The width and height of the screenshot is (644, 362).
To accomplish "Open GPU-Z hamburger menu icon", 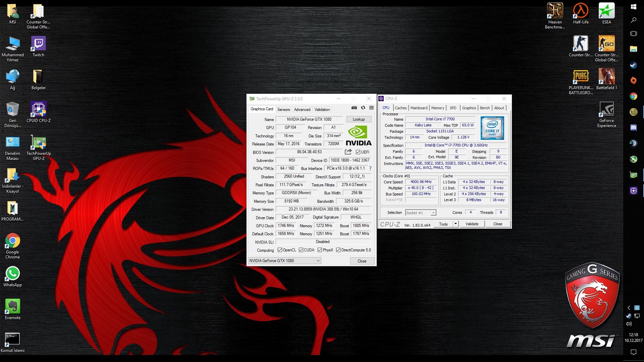I will (x=371, y=108).
